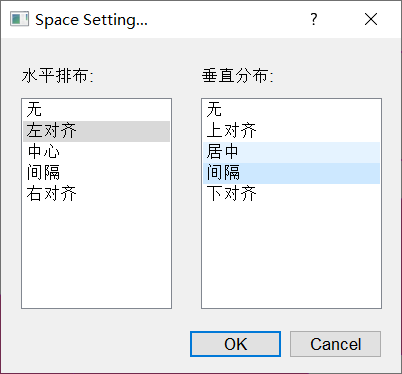Choose 中心 in the 水平排布 list
Image resolution: width=402 pixels, height=374 pixels.
pos(96,152)
